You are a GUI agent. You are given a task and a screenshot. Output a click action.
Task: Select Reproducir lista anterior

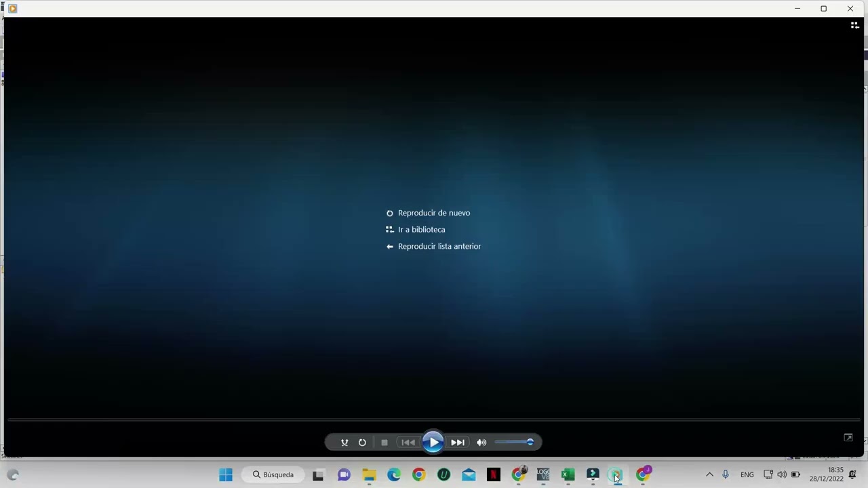coord(439,246)
